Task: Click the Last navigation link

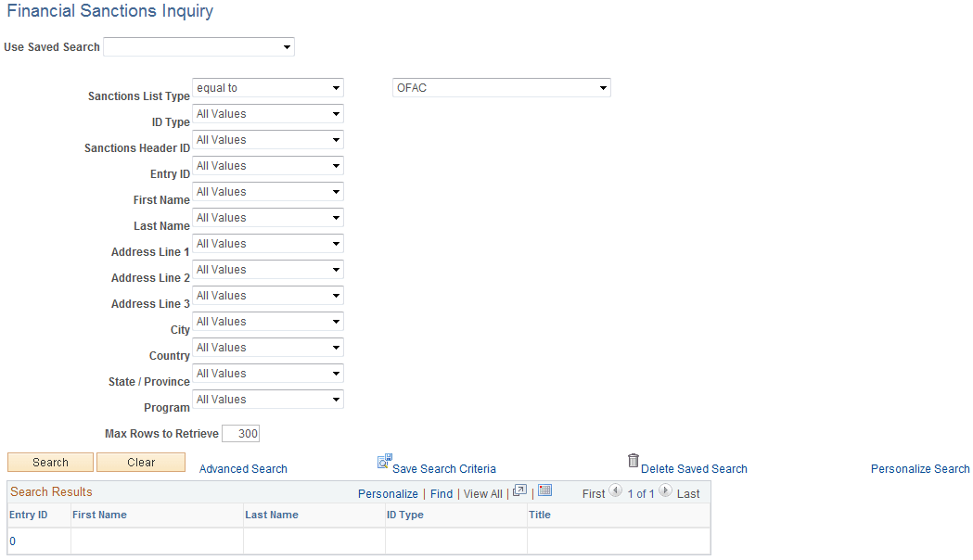Action: pos(688,494)
